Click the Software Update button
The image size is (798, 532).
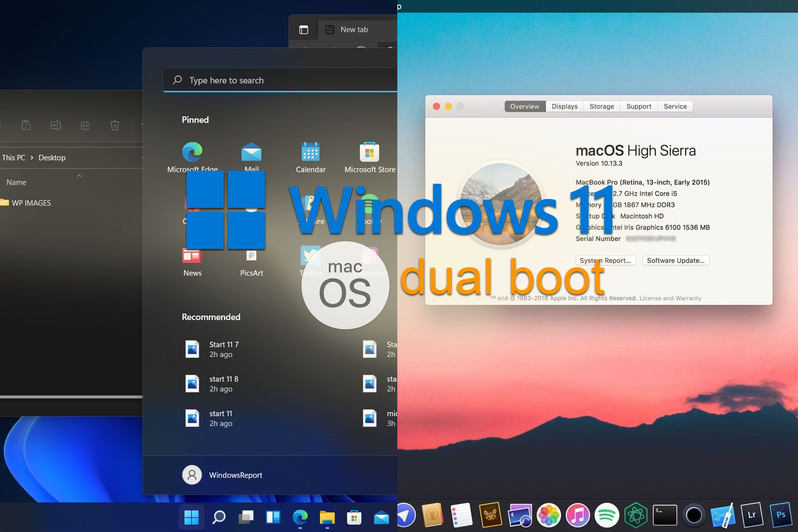[x=676, y=261]
